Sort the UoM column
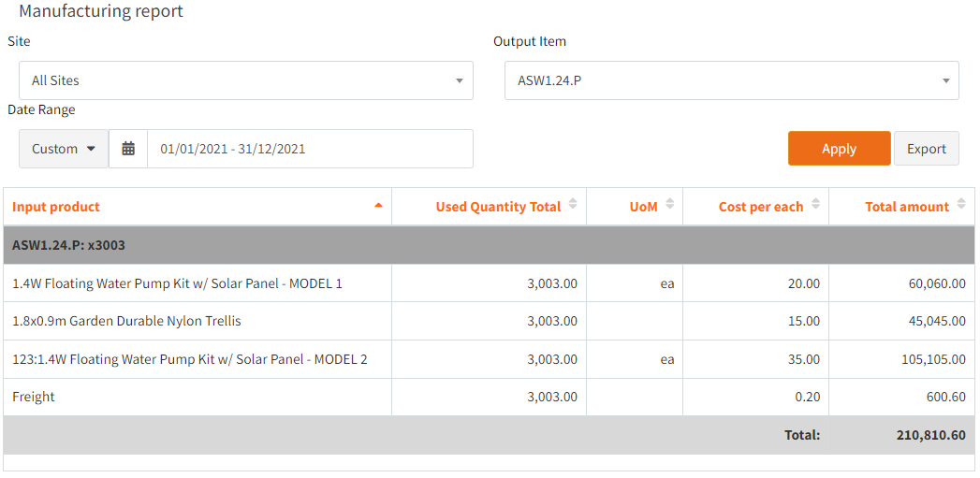 coord(643,207)
